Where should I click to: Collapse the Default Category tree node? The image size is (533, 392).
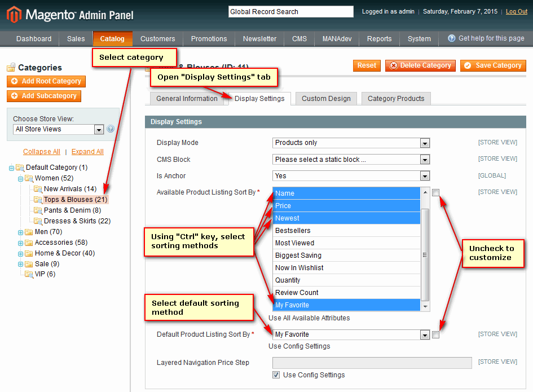pyautogui.click(x=11, y=168)
